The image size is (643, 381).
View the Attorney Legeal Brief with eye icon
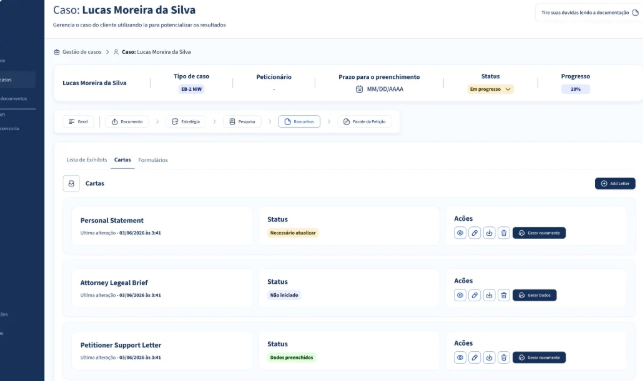460,295
